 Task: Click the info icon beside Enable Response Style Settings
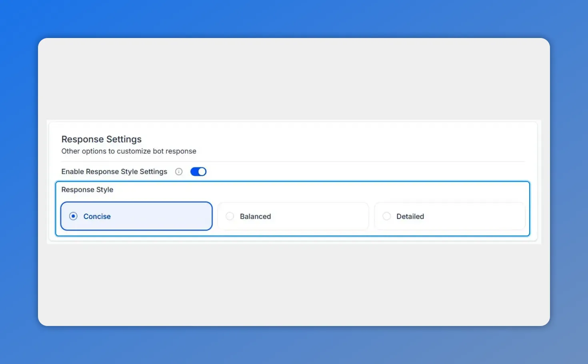pos(179,171)
